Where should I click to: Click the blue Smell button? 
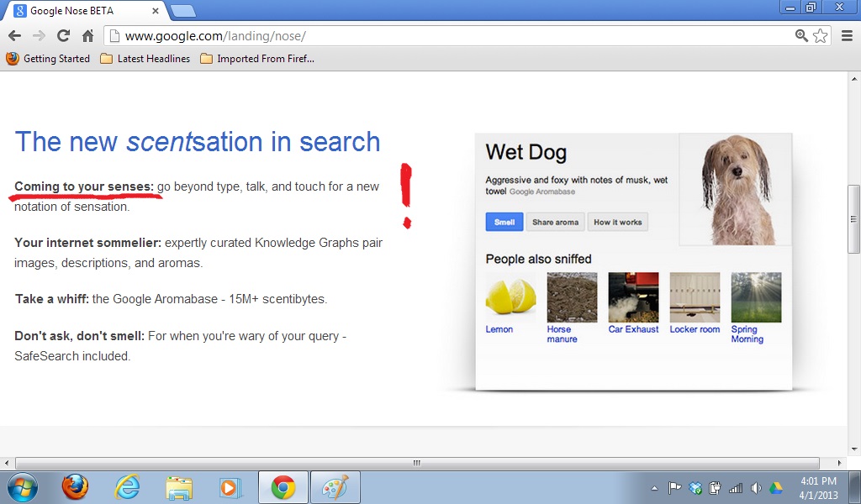(504, 222)
